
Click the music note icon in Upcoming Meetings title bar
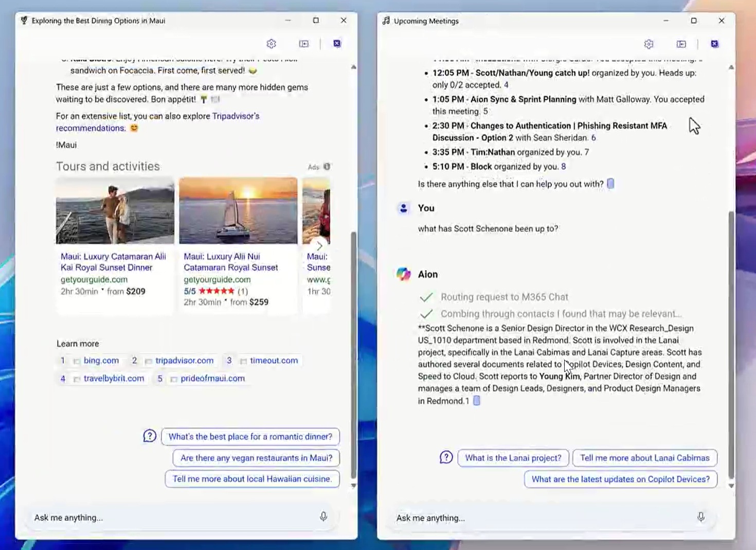(x=386, y=21)
